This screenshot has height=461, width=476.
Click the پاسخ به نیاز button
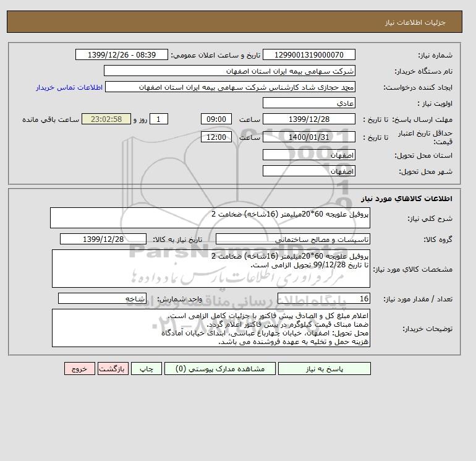point(324,369)
